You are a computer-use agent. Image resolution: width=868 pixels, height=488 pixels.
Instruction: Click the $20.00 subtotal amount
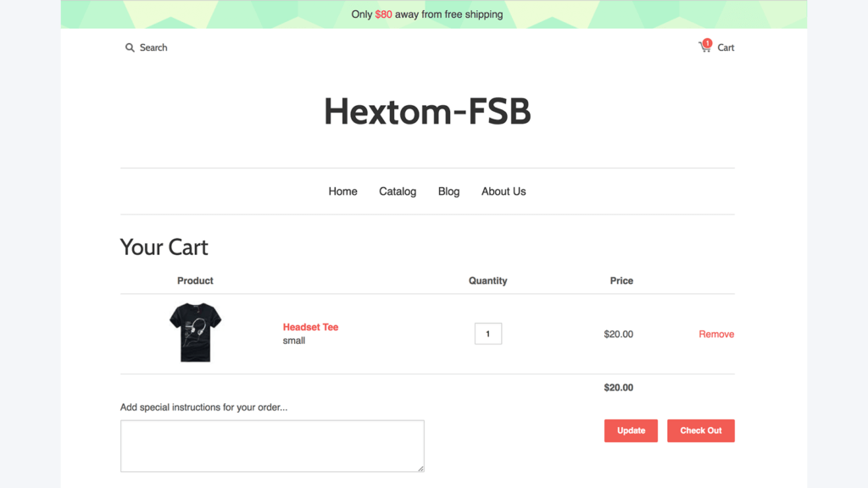pyautogui.click(x=619, y=387)
